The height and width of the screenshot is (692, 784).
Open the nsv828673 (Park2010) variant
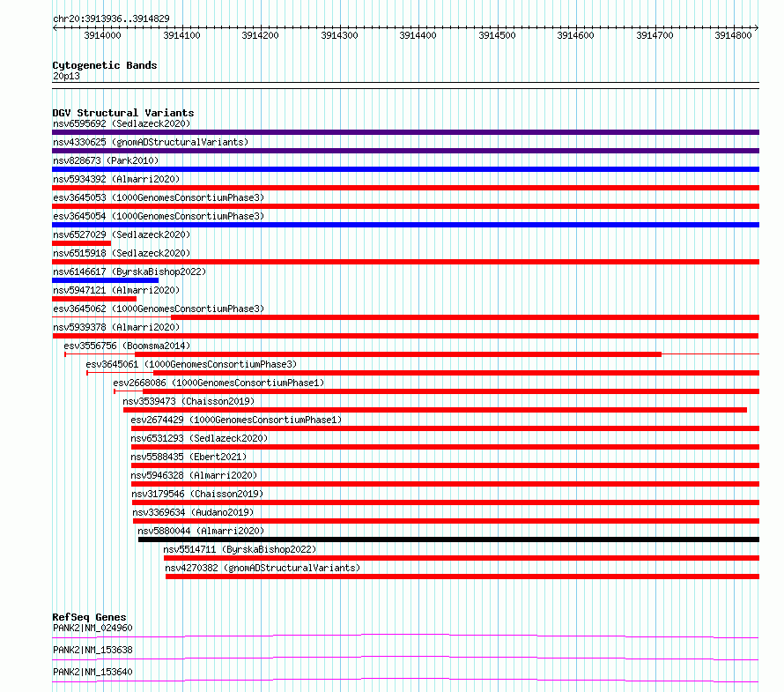click(106, 160)
